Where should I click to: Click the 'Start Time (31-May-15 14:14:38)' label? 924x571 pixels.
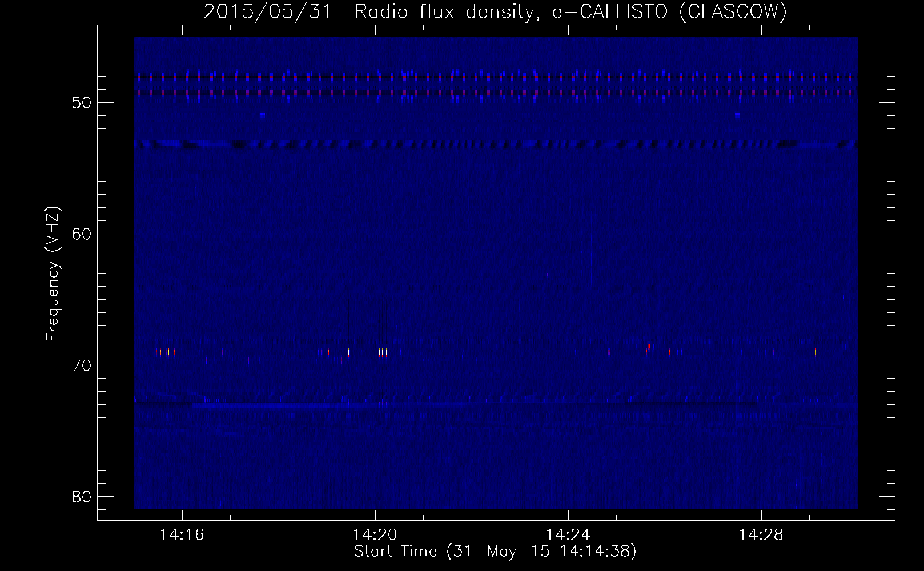point(495,552)
